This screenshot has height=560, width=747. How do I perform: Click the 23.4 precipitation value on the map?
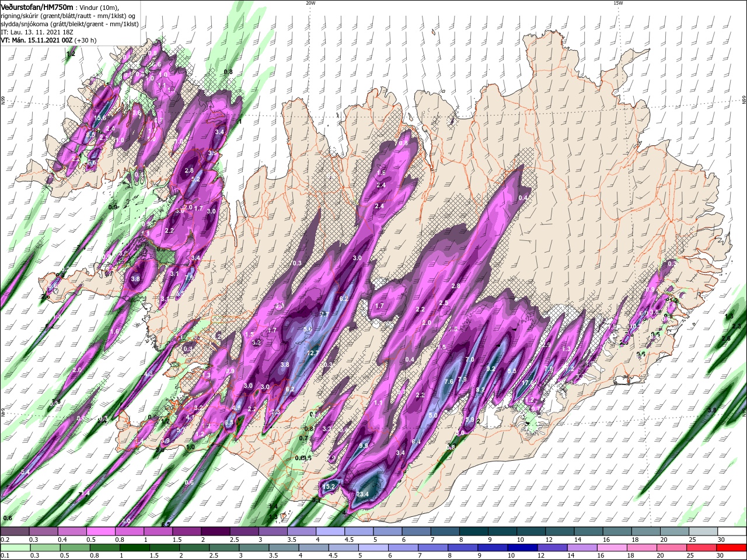[362, 495]
